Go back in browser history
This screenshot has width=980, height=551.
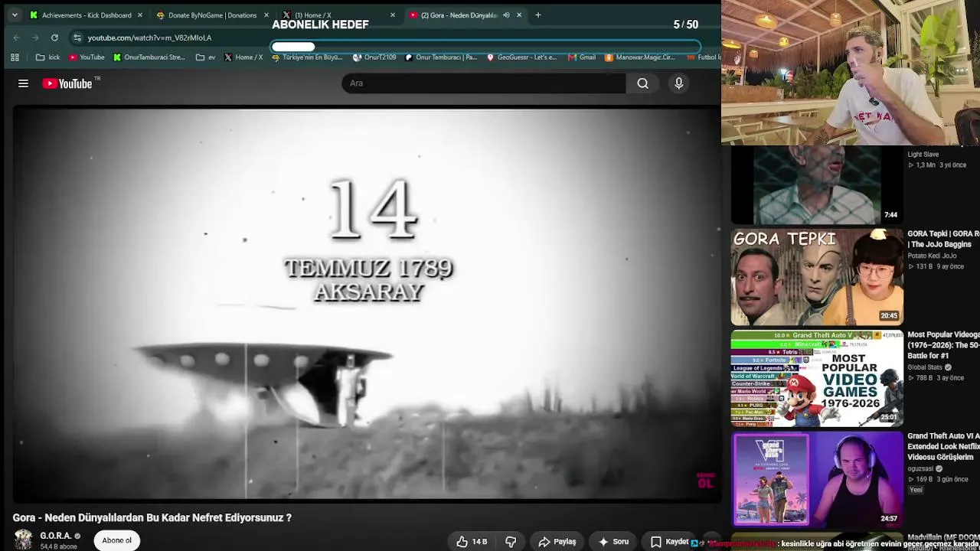(x=17, y=37)
